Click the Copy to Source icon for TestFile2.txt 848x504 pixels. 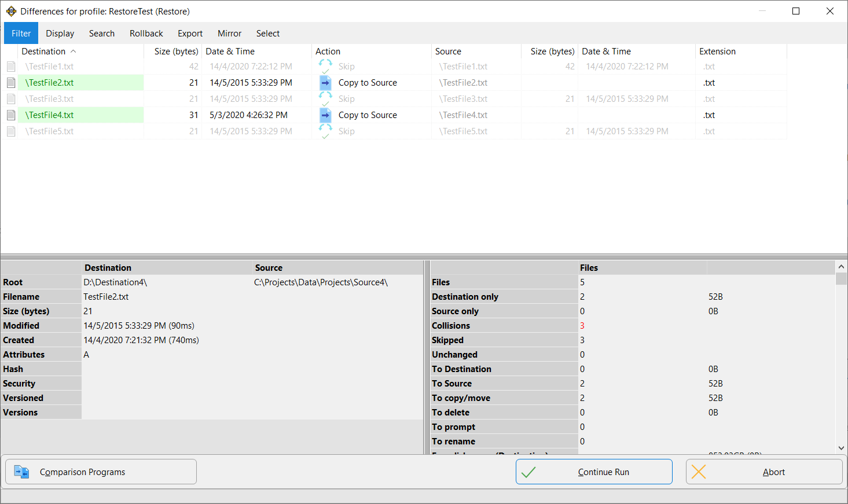326,83
